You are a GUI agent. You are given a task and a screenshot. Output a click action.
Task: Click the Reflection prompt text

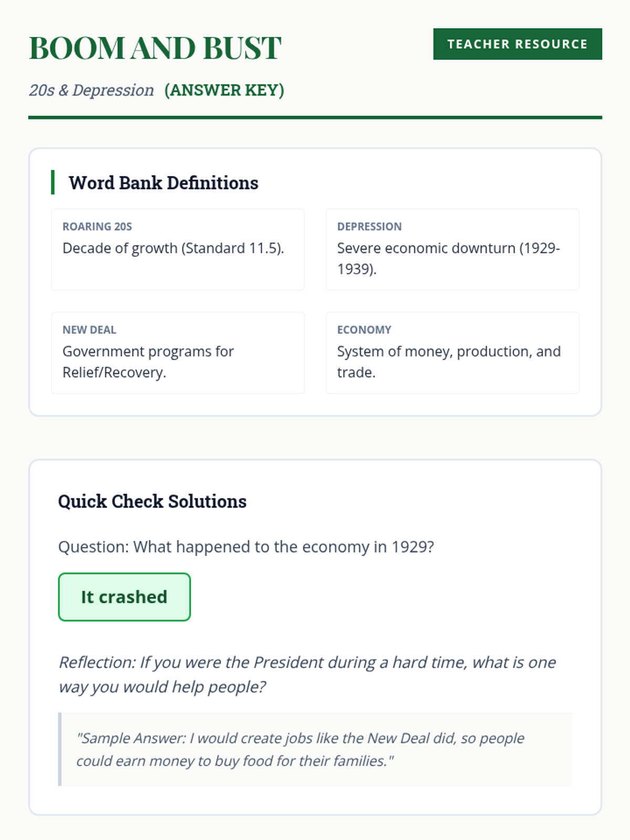point(307,675)
